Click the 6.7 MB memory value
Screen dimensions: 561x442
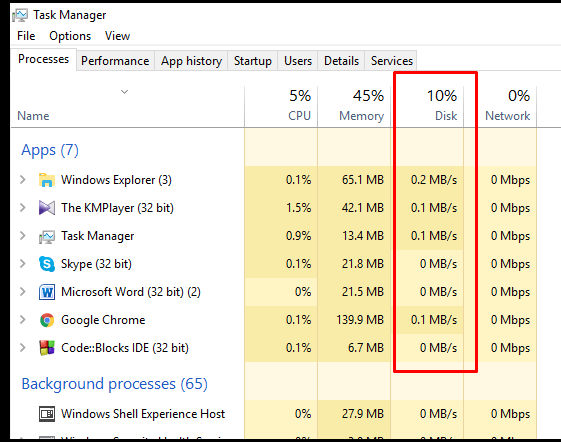tap(366, 348)
